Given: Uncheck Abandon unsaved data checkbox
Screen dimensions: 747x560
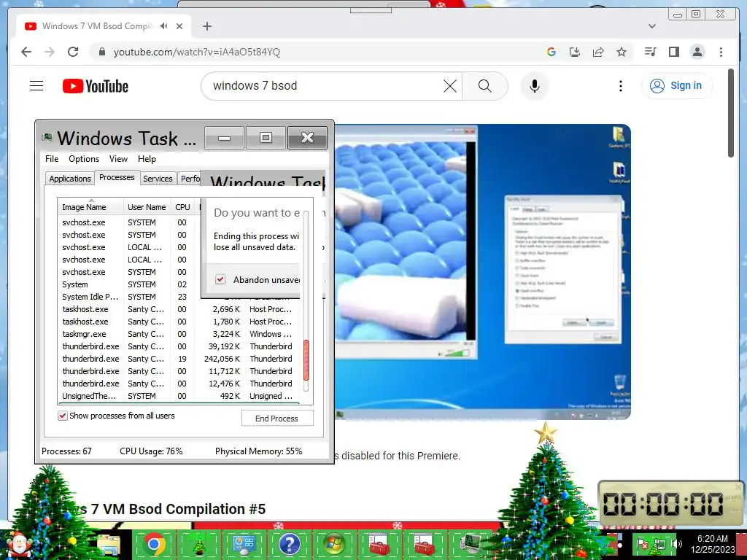Looking at the screenshot, I should [x=220, y=279].
